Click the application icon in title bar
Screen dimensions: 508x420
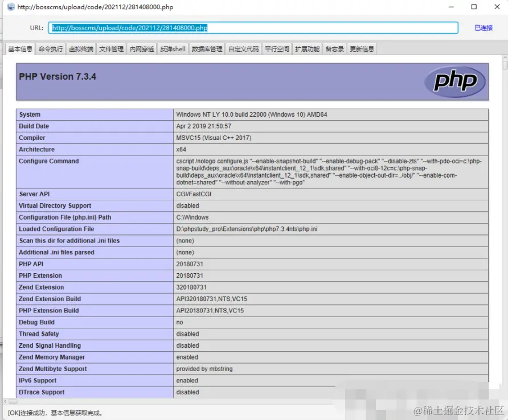point(11,7)
